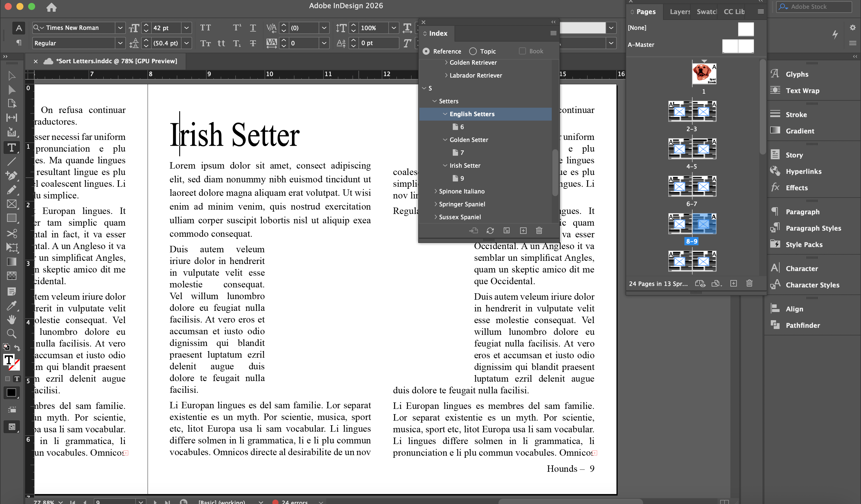Screen dimensions: 861x504
Task: Select pages 4-5 spread thumbnail
Action: coord(692,149)
